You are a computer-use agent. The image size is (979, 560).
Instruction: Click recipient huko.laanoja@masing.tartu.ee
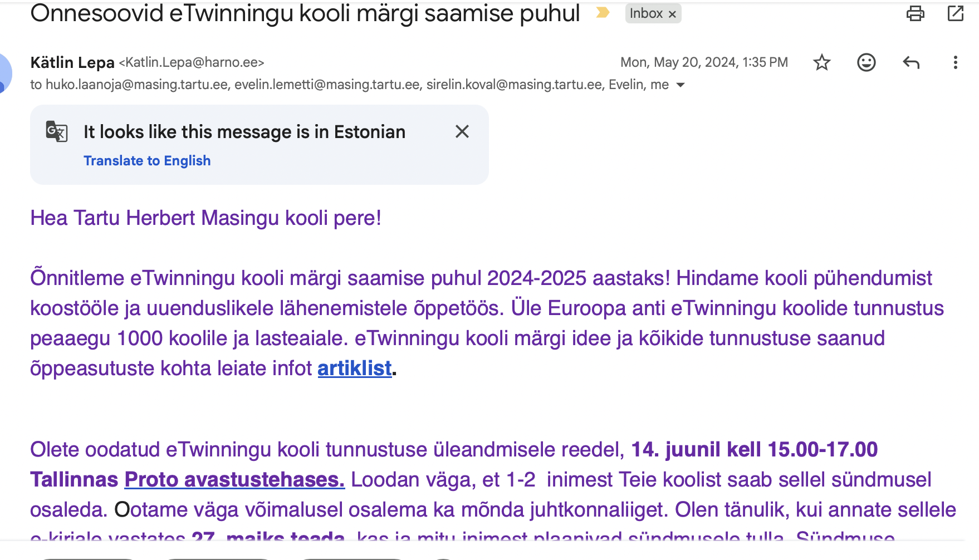(137, 85)
